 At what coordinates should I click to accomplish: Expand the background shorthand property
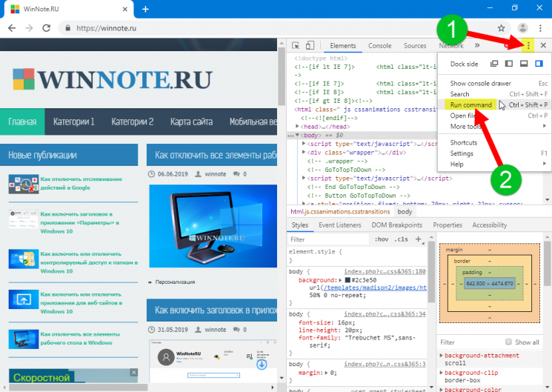[340, 280]
